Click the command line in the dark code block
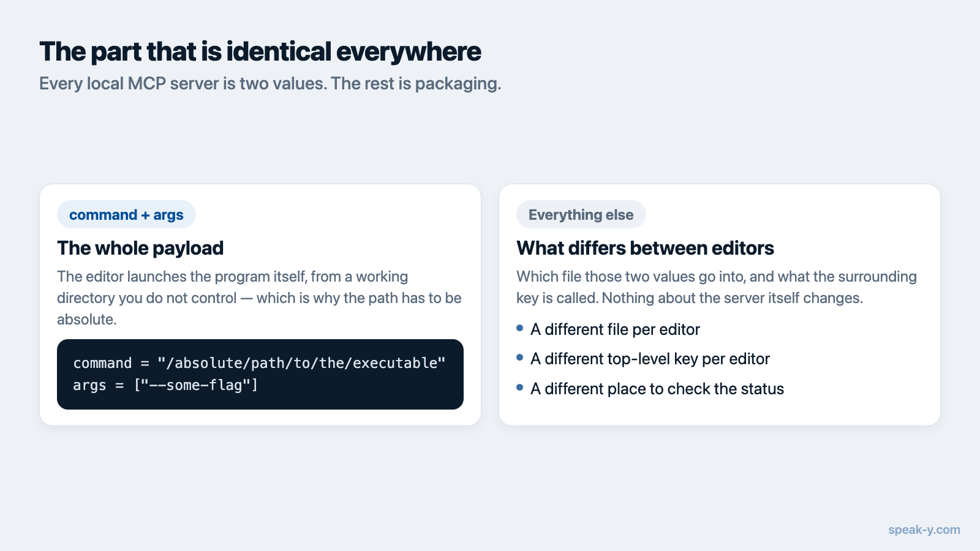This screenshot has width=980, height=551. (259, 363)
